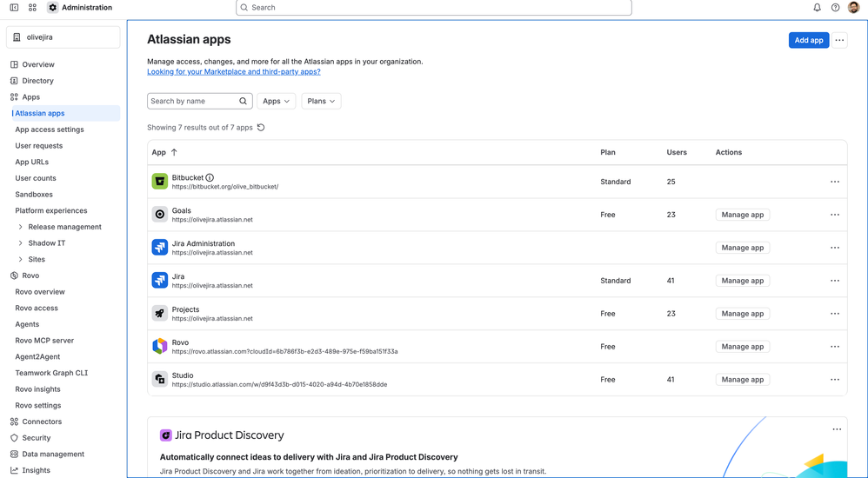Open more actions for Goals row
Image resolution: width=868 pixels, height=478 pixels.
[835, 215]
